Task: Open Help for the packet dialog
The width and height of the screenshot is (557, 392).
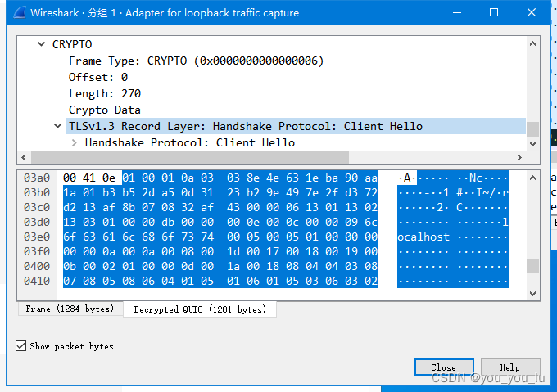Action: tap(510, 367)
